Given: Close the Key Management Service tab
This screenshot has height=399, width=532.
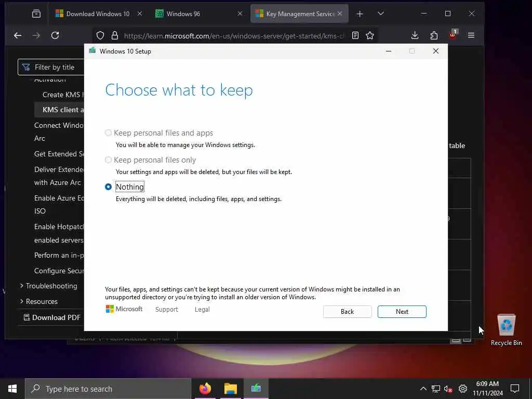Looking at the screenshot, I should [340, 14].
